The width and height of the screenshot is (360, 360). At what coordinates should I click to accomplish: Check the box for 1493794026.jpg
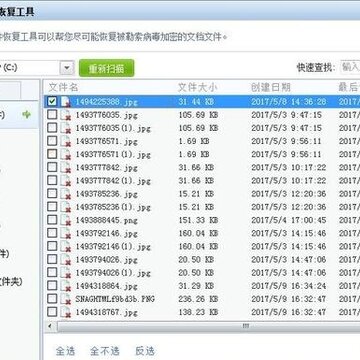click(x=52, y=259)
